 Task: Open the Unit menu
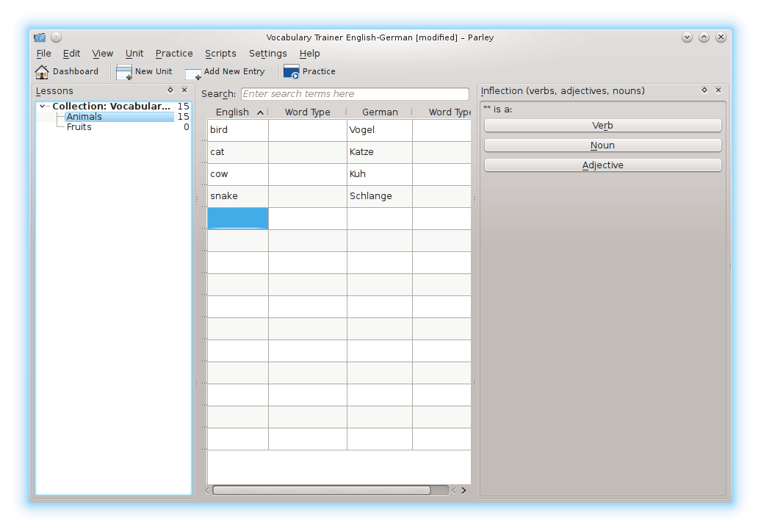(x=134, y=54)
